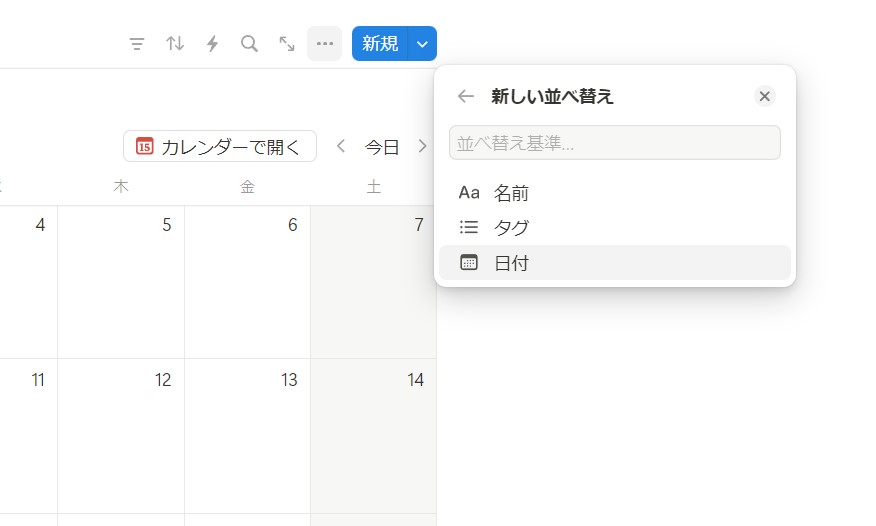
Task: Expand the 新規 button dropdown arrow
Action: (x=423, y=44)
